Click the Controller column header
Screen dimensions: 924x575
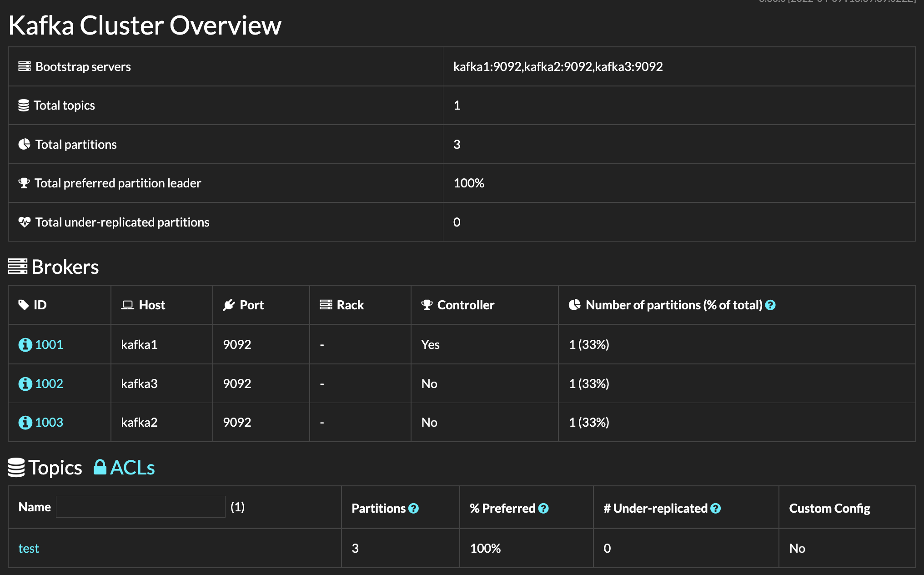tap(465, 305)
